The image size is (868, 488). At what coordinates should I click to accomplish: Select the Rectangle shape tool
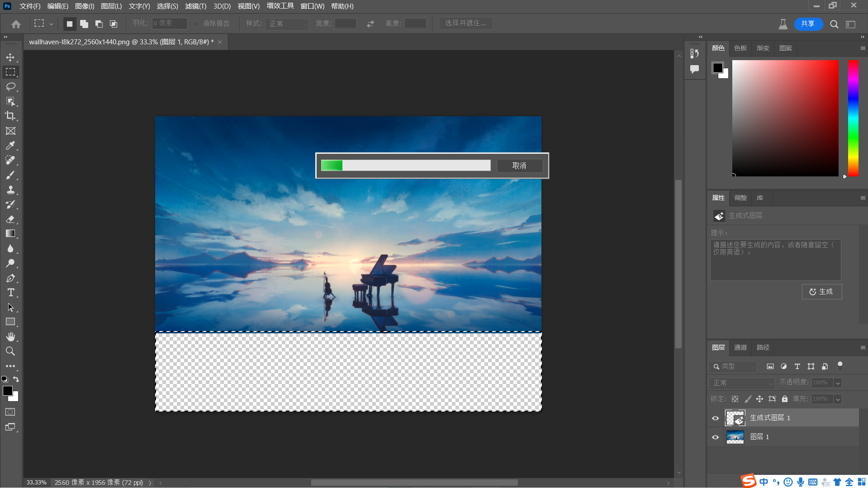coord(10,322)
